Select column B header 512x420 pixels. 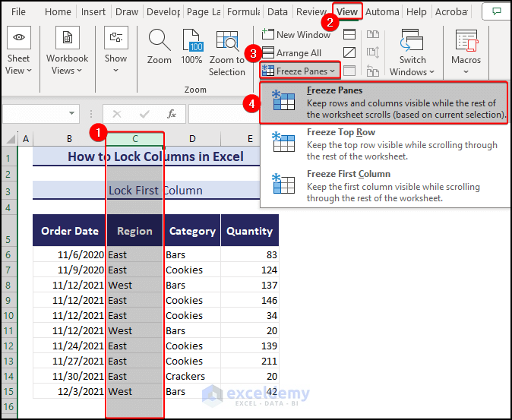69,139
